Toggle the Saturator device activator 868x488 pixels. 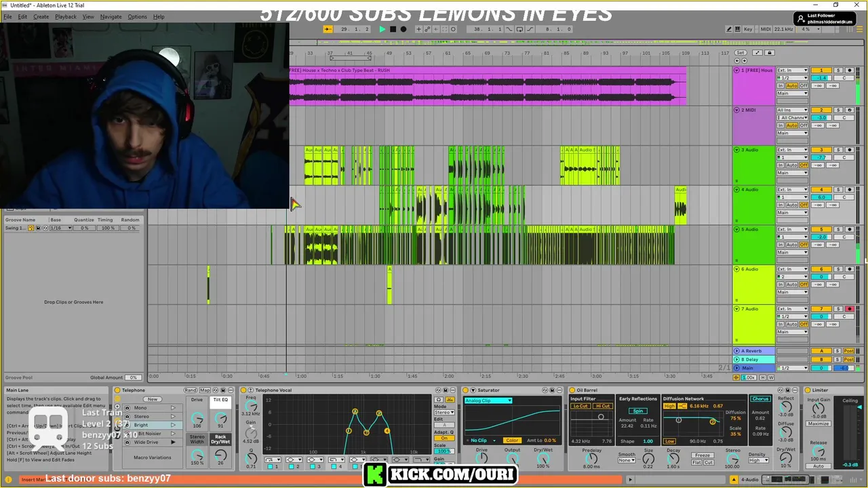pyautogui.click(x=465, y=390)
